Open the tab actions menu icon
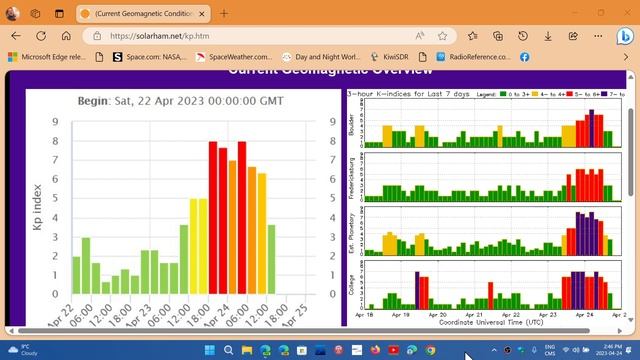Viewport: 640px width, 360px height. tap(59, 13)
